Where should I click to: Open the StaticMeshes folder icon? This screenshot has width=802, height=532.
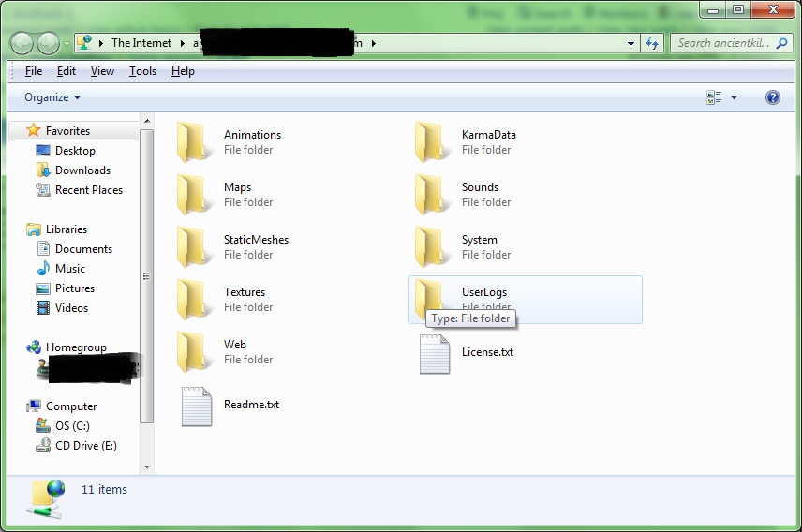point(195,247)
